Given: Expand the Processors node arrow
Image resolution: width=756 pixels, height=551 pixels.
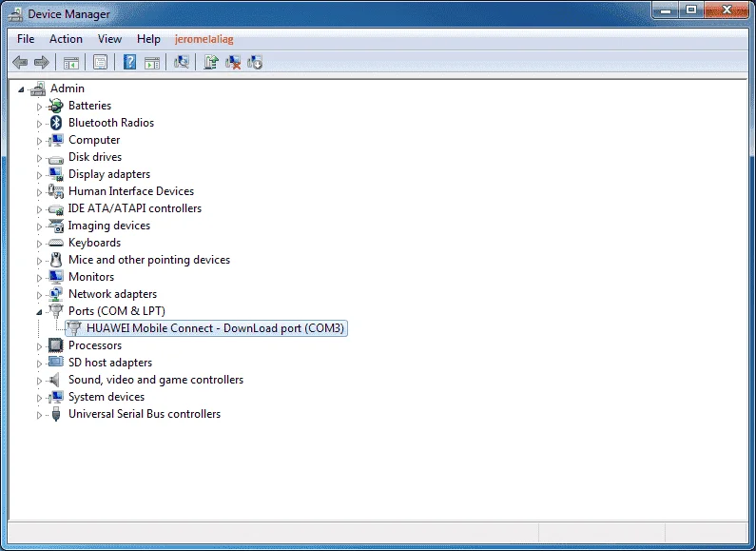Looking at the screenshot, I should click(x=39, y=346).
